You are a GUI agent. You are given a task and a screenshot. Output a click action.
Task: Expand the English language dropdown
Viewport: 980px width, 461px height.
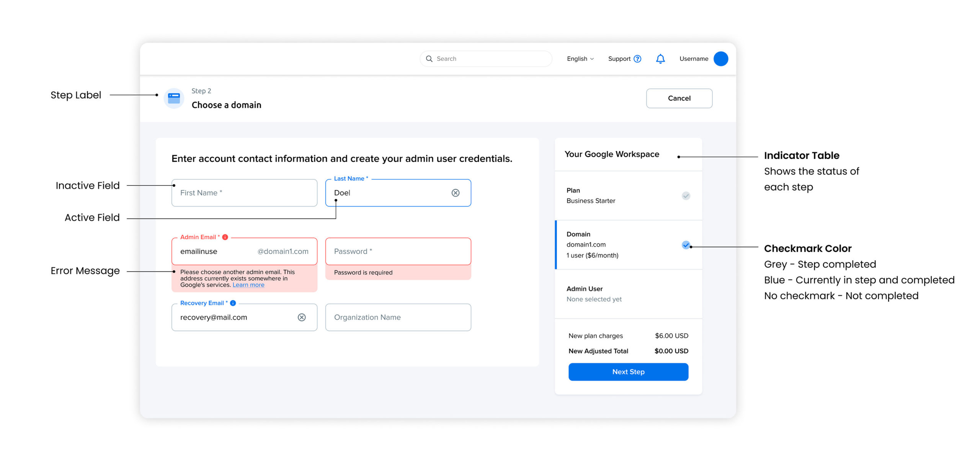pos(580,59)
